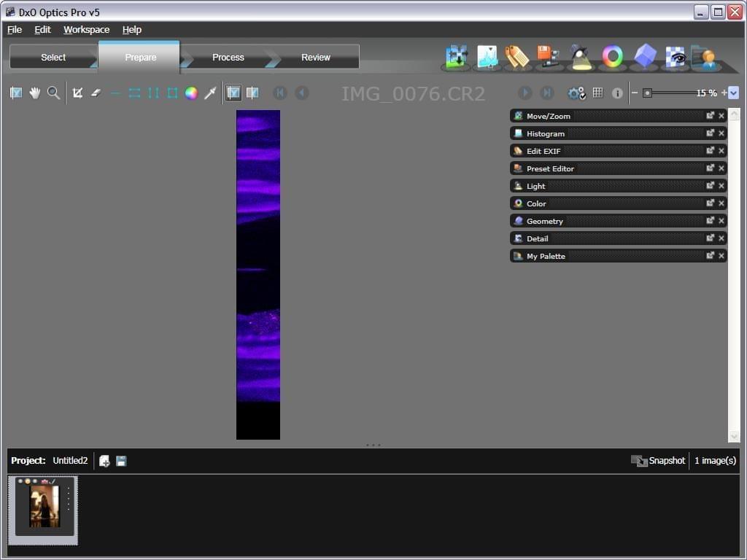This screenshot has height=560, width=747.
Task: Go to the previous image
Action: [x=301, y=93]
